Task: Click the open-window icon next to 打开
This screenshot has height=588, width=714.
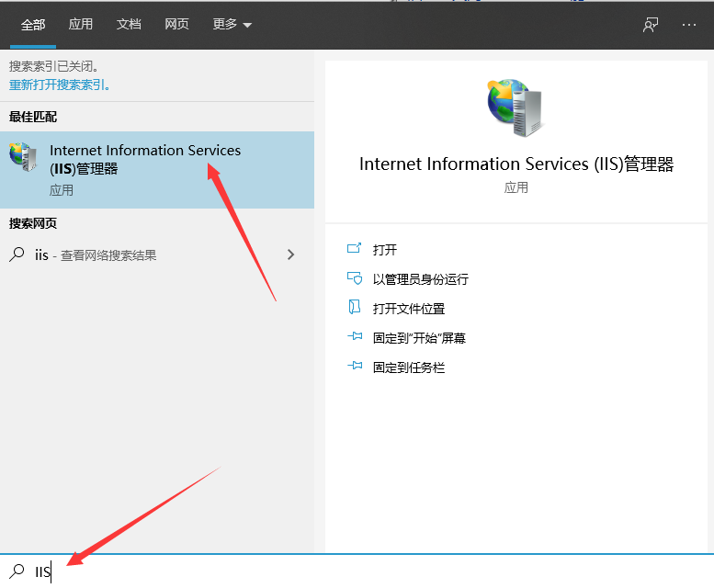Action: point(355,248)
